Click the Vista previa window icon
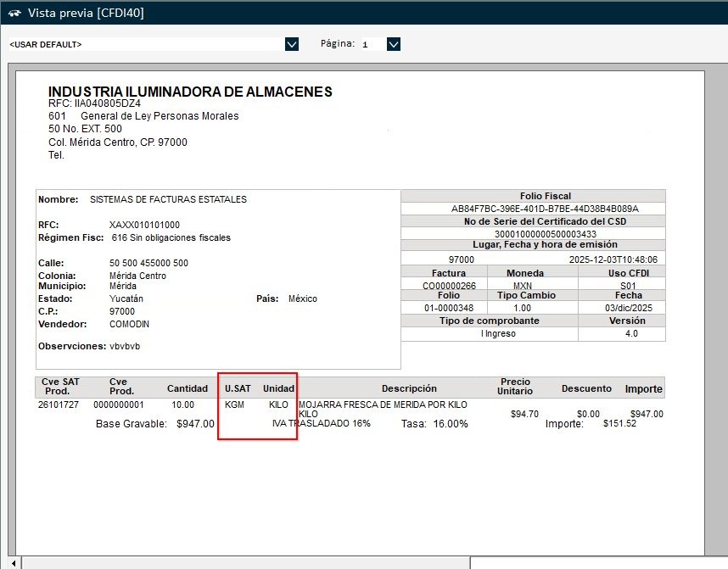The height and width of the screenshot is (569, 728). [x=14, y=13]
